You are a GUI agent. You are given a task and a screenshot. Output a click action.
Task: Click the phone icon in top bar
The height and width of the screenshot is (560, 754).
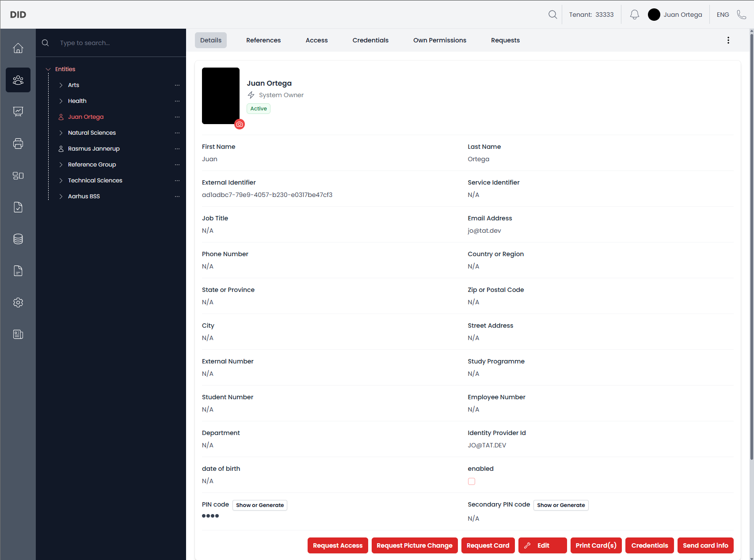[741, 15]
